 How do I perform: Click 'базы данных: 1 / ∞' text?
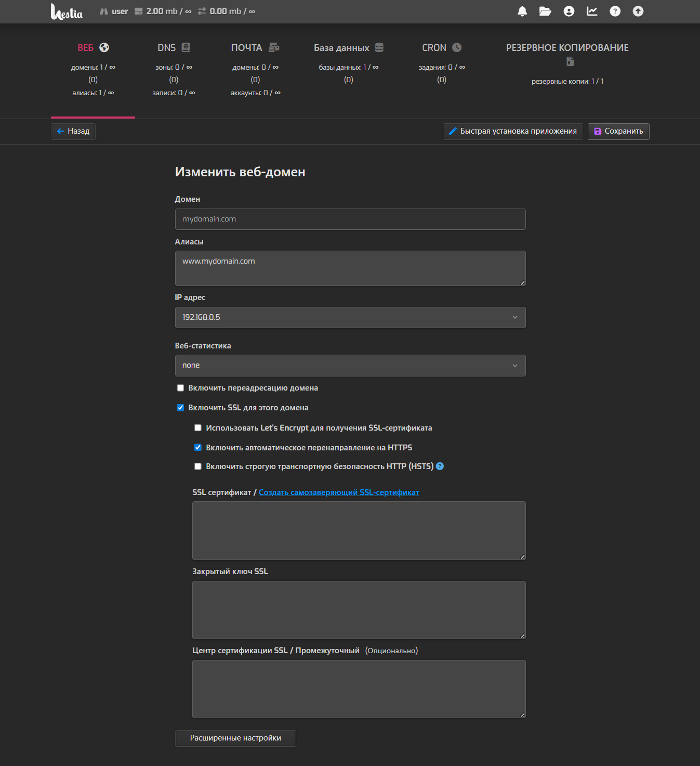349,67
